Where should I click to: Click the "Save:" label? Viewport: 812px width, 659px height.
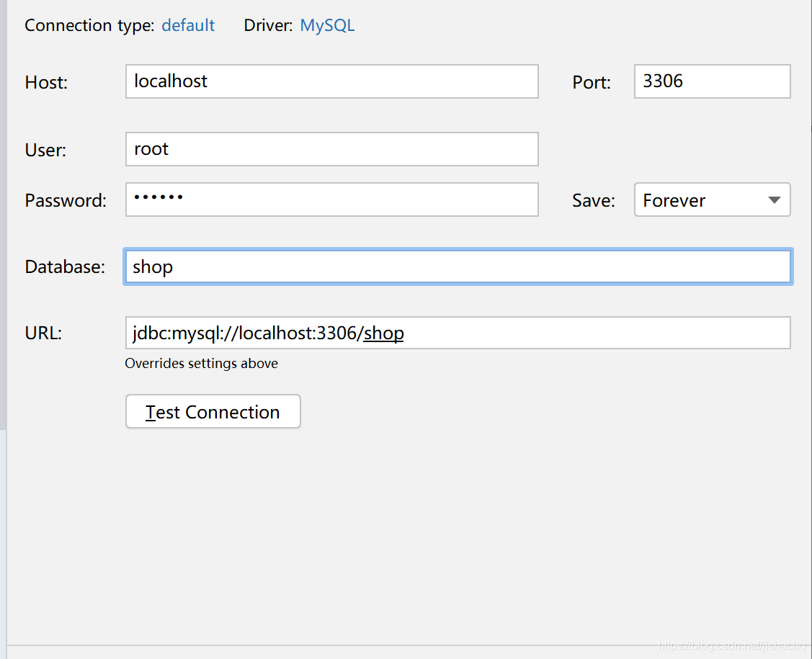(594, 201)
